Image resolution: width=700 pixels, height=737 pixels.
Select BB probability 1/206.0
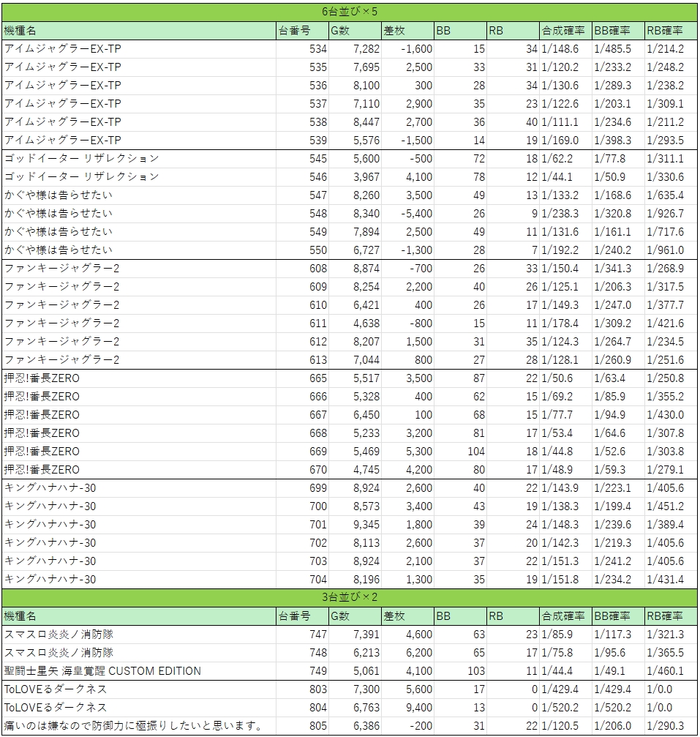tap(618, 727)
